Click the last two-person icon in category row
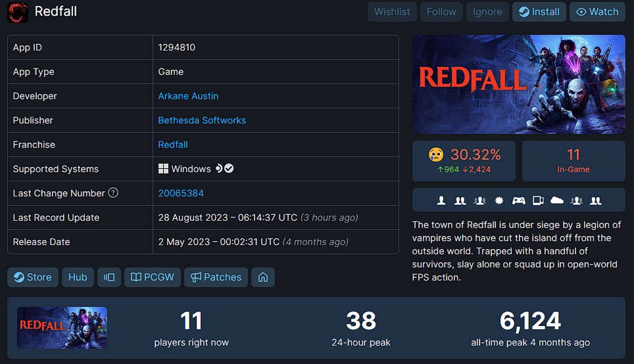Image resolution: width=634 pixels, height=364 pixels. click(596, 200)
